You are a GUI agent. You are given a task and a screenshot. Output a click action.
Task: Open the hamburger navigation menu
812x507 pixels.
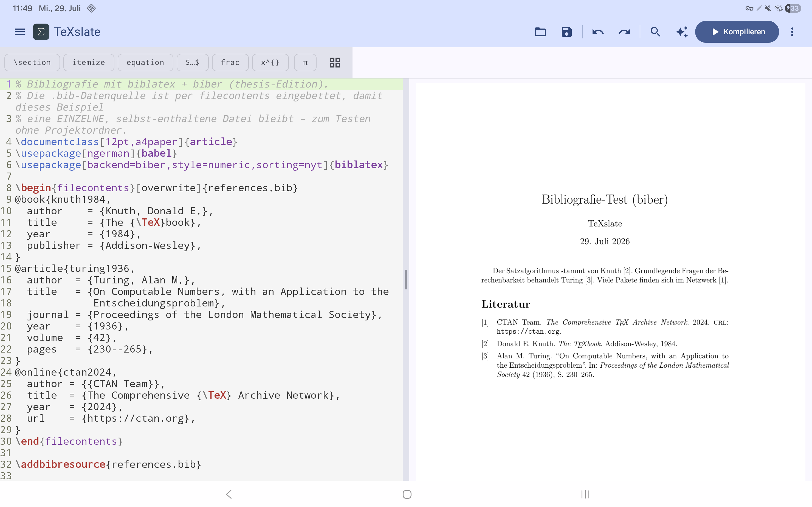(20, 32)
